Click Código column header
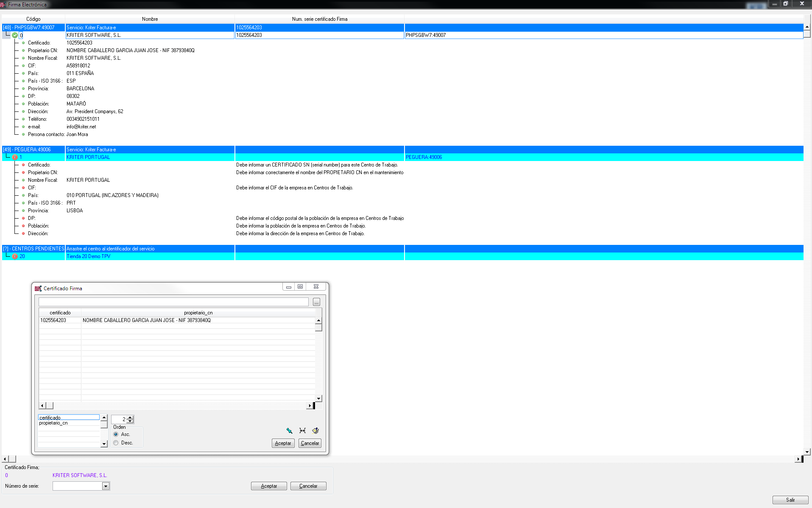The width and height of the screenshot is (812, 508). click(33, 19)
